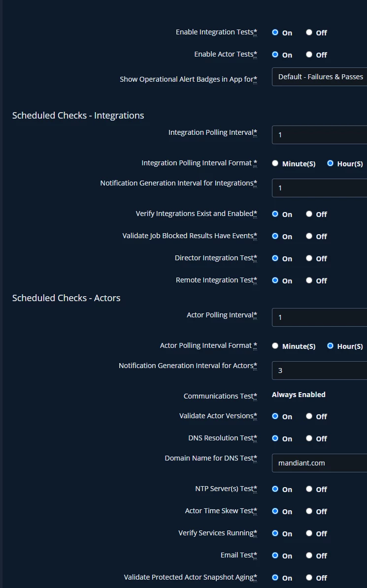Select Hour(S) for Actor Polling Interval Format
Screen dimensions: 367x588
(x=330, y=346)
